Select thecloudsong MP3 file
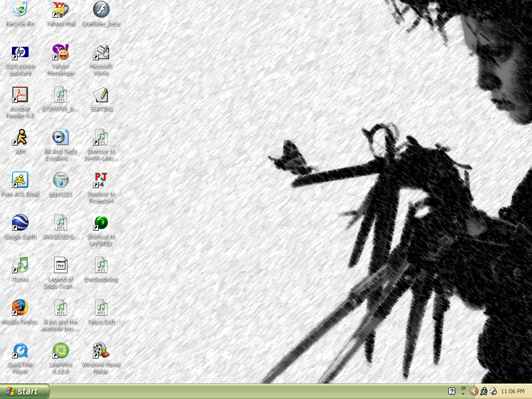The height and width of the screenshot is (399, 532). click(x=101, y=265)
